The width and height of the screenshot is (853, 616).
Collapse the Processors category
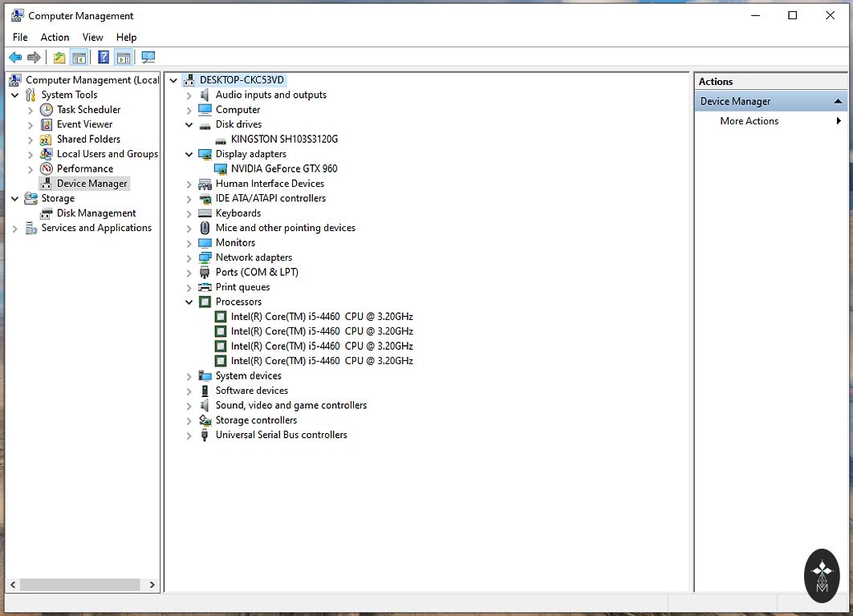click(189, 302)
